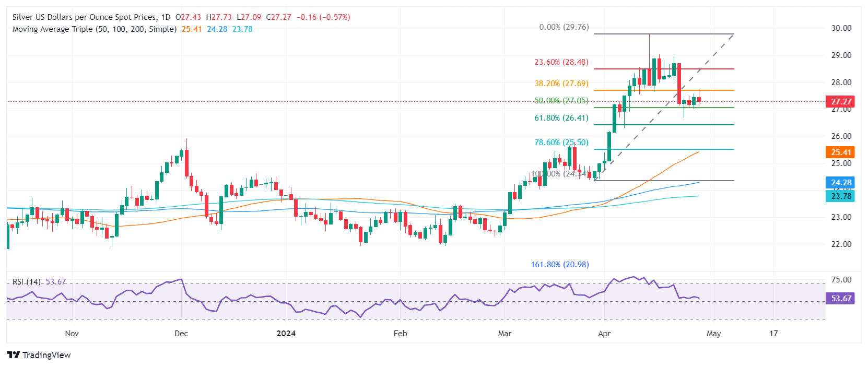868x367 pixels.
Task: Click the 2024 label on time axis
Action: pos(286,334)
